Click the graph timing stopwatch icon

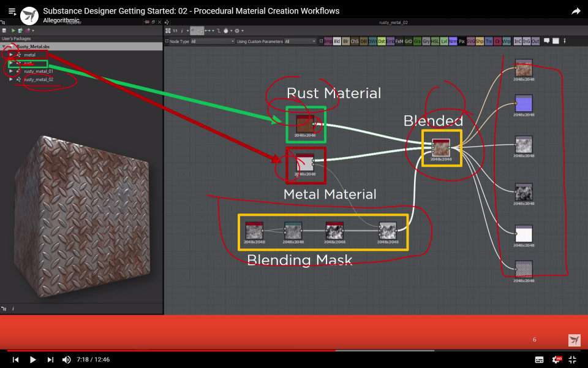pos(226,31)
